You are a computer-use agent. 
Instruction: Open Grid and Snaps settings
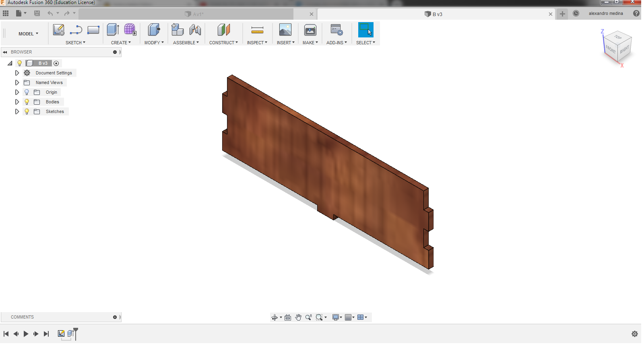point(349,317)
